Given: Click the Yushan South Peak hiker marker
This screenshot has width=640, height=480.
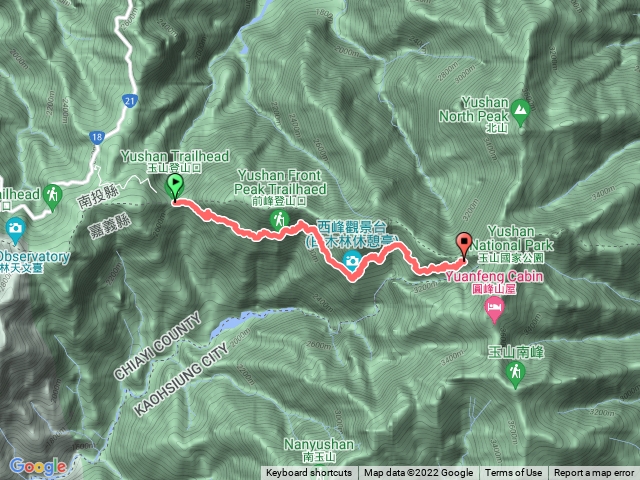Looking at the screenshot, I should [x=515, y=374].
